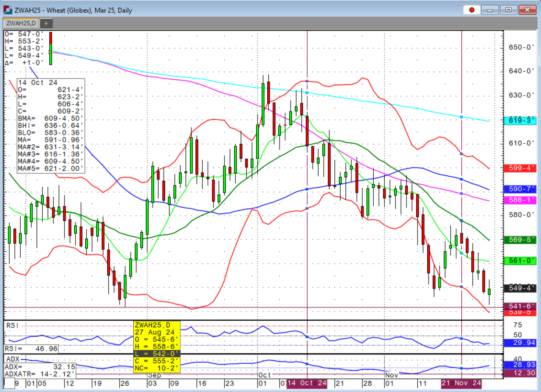
Task: Click the H= 553-2' high value at top left
Action: [x=24, y=41]
